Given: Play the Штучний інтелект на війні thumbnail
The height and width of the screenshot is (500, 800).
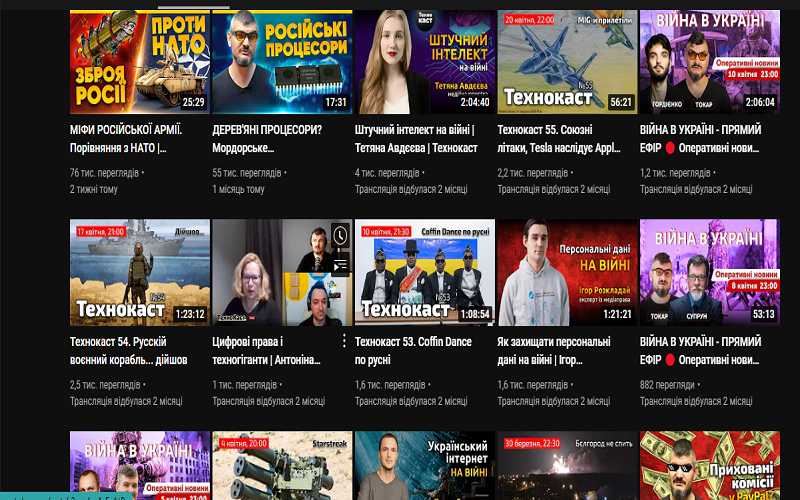Looking at the screenshot, I should [424, 62].
